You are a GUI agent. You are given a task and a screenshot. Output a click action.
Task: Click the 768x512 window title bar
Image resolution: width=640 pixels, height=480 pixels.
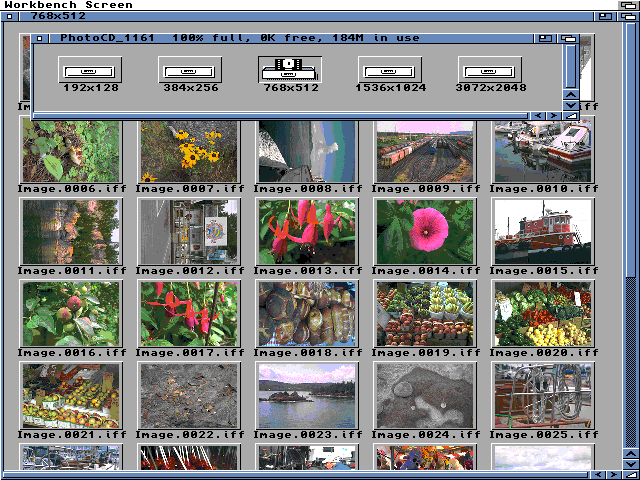pyautogui.click(x=306, y=16)
